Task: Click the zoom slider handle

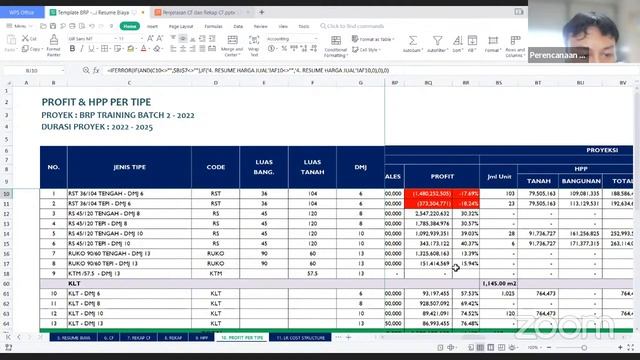Action: tap(584, 347)
